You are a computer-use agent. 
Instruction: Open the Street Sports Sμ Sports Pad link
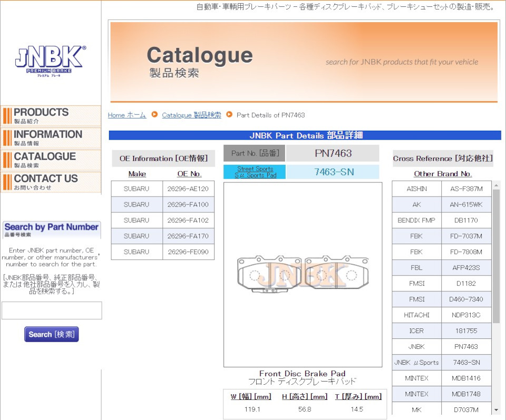coord(255,172)
